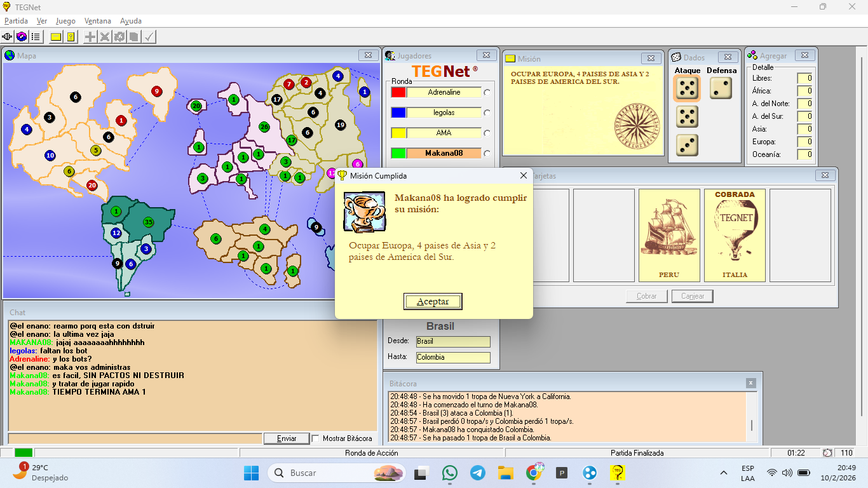Open the Juego menu
Image resolution: width=868 pixels, height=488 pixels.
[x=65, y=21]
